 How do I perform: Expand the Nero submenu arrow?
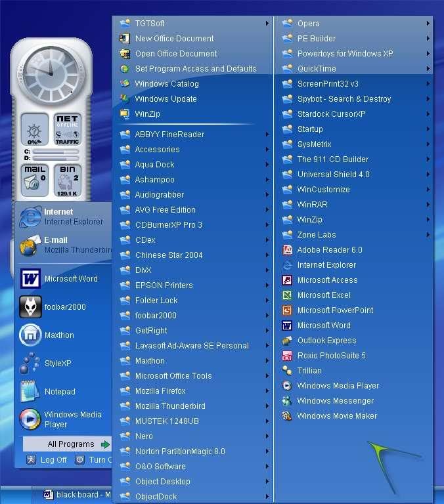267,436
